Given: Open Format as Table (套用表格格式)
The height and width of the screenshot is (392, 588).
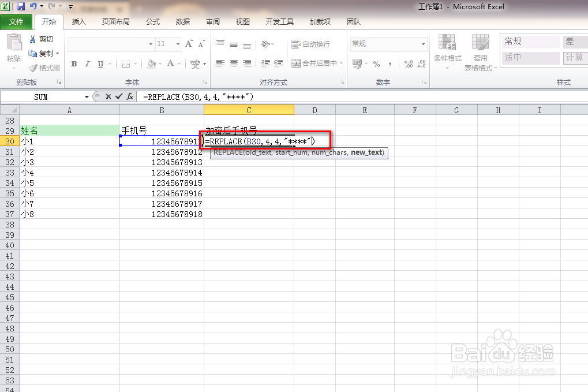Looking at the screenshot, I should click(480, 52).
